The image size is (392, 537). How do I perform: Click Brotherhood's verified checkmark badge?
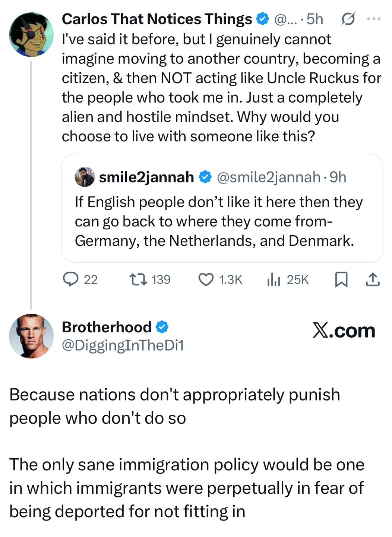coord(162,327)
